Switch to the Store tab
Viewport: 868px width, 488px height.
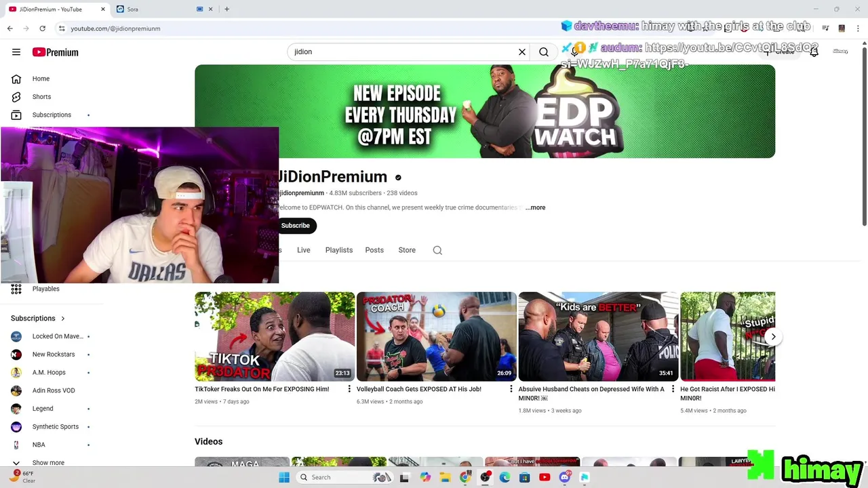407,250
